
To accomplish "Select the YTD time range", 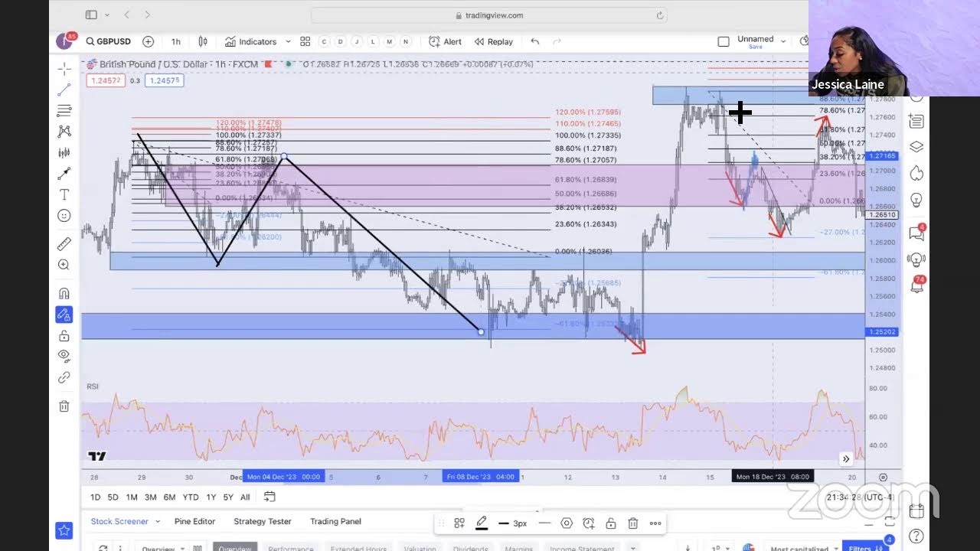I will [191, 497].
